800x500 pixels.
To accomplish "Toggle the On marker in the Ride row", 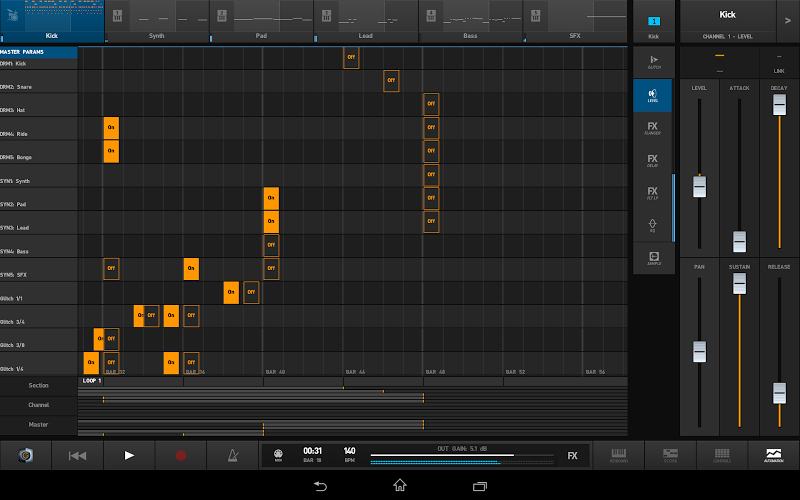I will (x=111, y=128).
